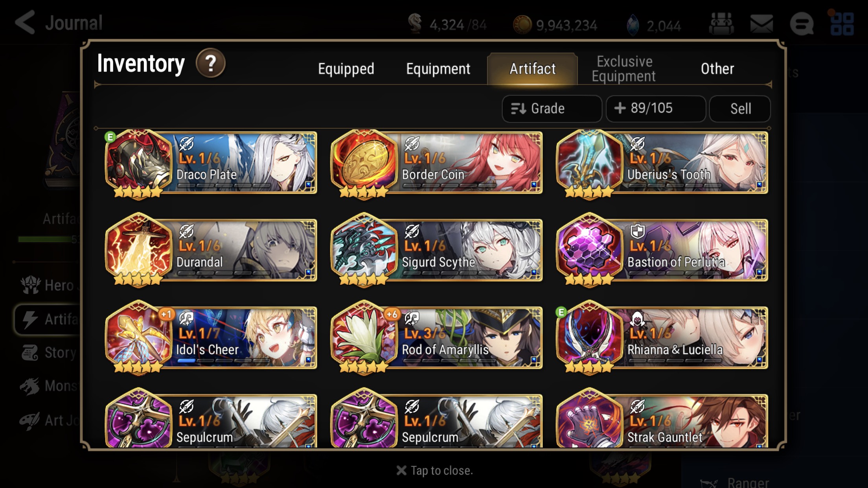
Task: Open the chat bubble icon
Action: coord(802,24)
